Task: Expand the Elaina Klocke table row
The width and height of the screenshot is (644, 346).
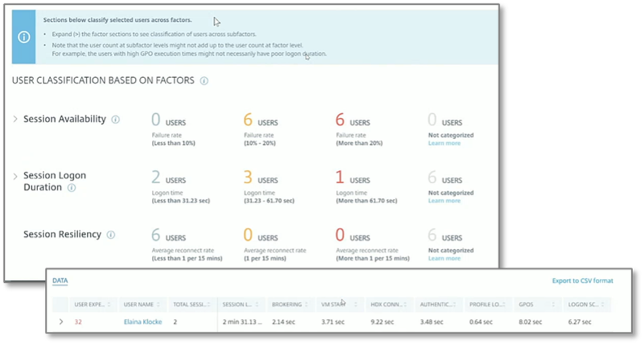Action: tap(61, 322)
